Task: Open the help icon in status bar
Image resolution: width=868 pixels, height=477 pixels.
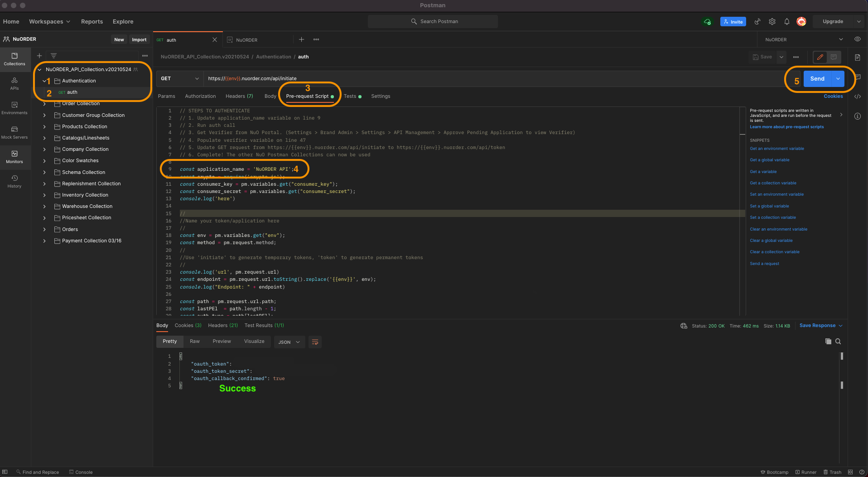Action: (x=862, y=472)
